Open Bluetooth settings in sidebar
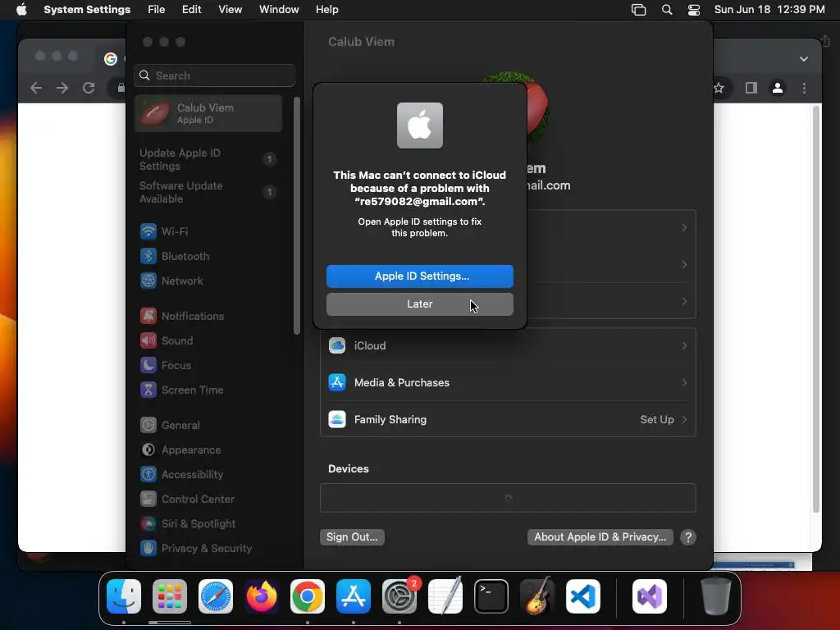Image resolution: width=840 pixels, height=630 pixels. coord(175,256)
